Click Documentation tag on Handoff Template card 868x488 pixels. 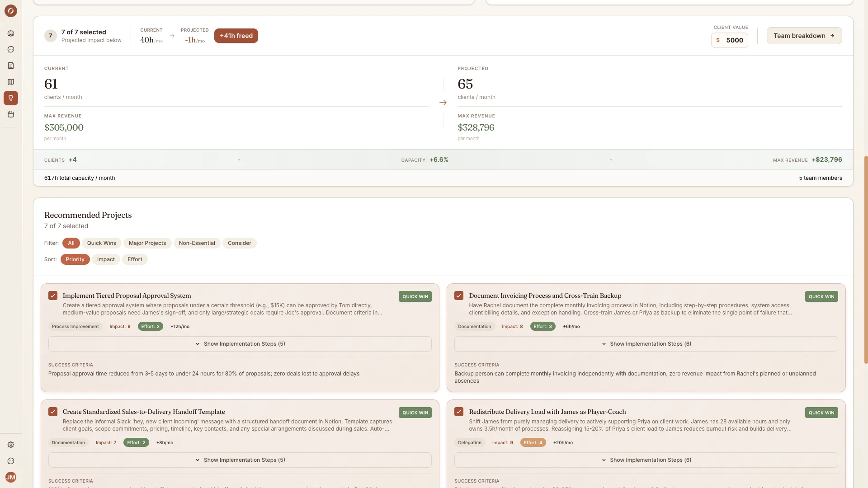click(x=68, y=442)
